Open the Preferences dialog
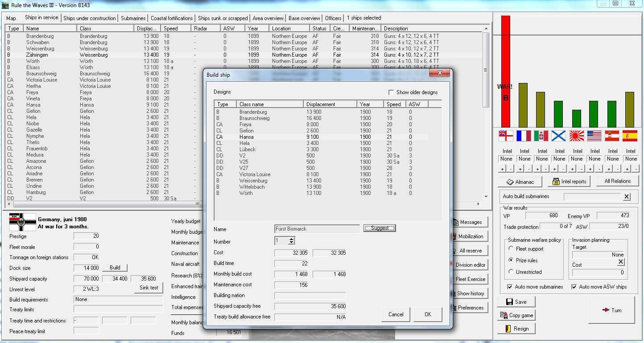This screenshot has width=644, height=343. click(x=471, y=307)
